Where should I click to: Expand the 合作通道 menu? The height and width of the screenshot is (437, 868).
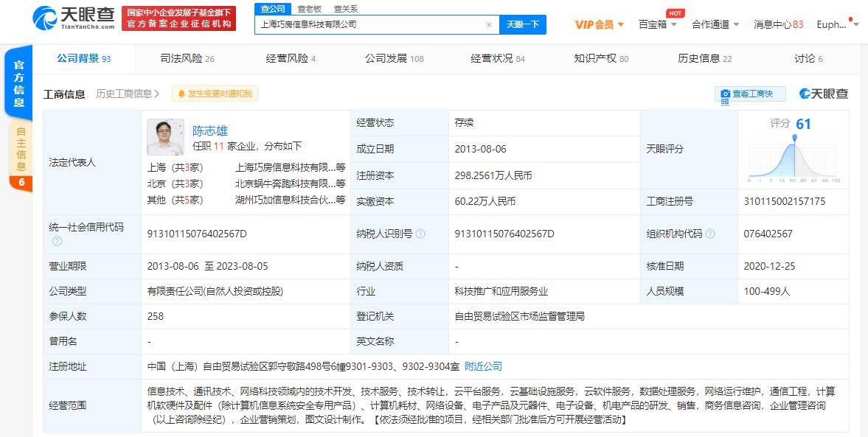715,24
